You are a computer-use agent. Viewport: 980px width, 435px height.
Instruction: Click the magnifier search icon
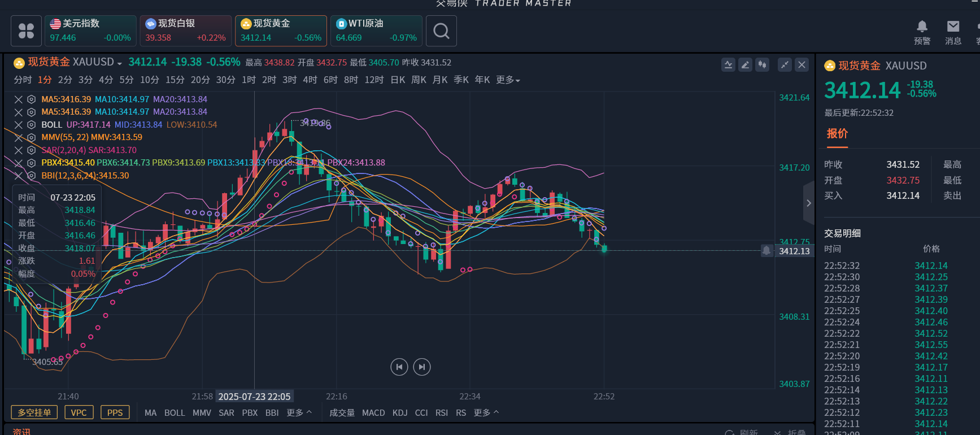[x=441, y=31]
